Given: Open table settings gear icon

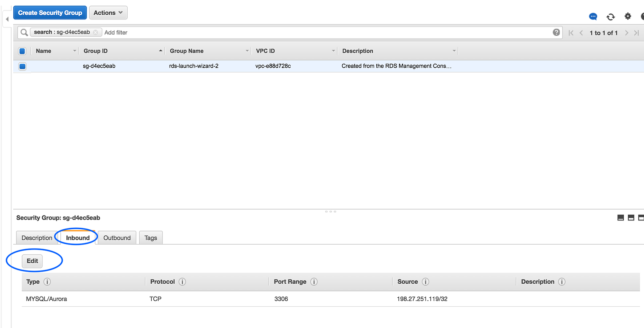Looking at the screenshot, I should tap(628, 16).
